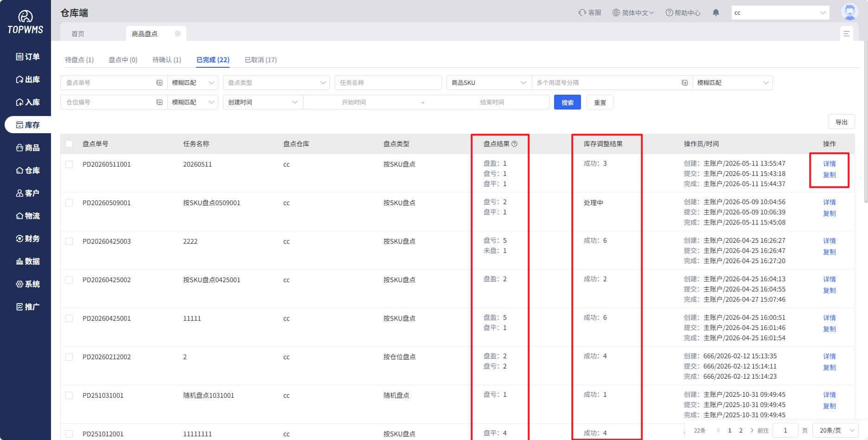The height and width of the screenshot is (440, 868).
Task: Contact 客服 customer service
Action: tap(590, 13)
